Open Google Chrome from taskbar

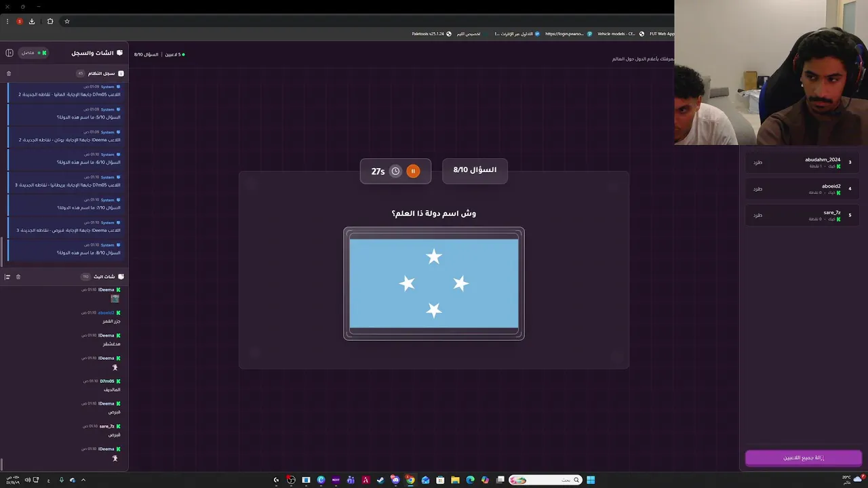[410, 480]
